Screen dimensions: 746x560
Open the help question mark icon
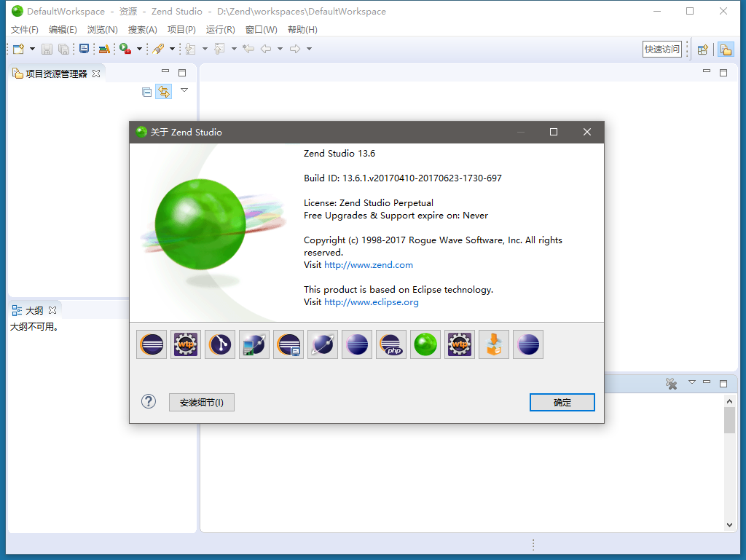148,401
